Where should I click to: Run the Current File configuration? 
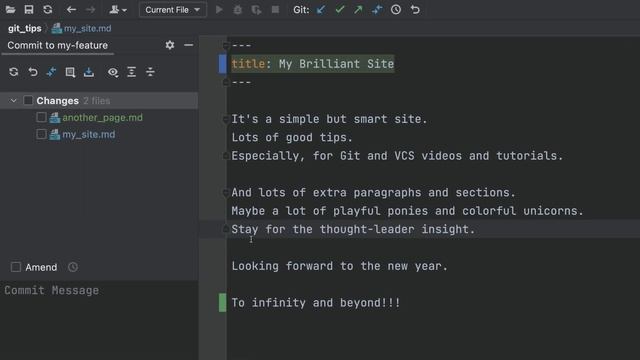click(x=219, y=9)
